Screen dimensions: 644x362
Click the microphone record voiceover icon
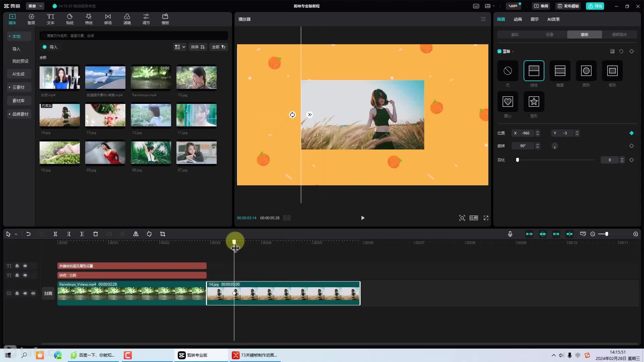pyautogui.click(x=510, y=234)
